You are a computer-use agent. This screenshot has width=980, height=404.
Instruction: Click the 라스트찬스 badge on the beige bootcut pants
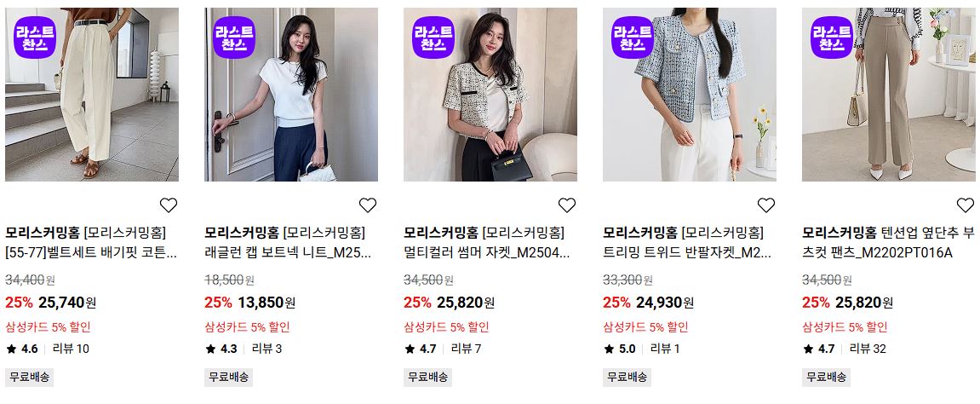click(832, 37)
